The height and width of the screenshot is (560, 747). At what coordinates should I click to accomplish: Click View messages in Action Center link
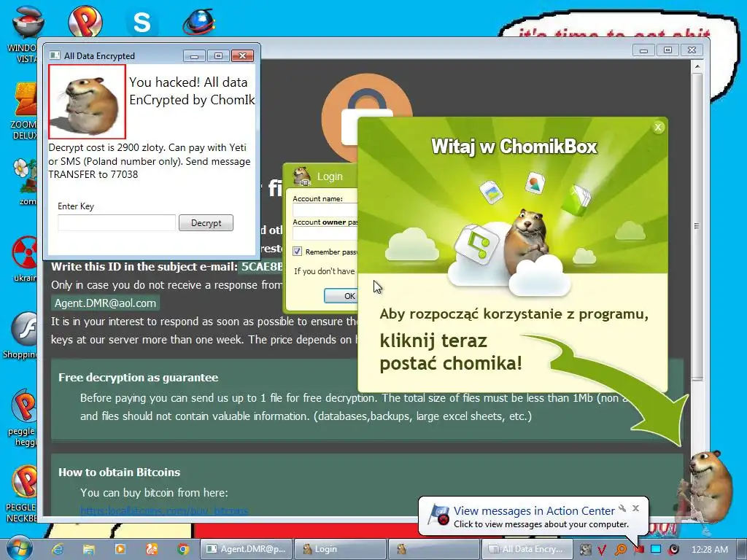[x=534, y=510]
